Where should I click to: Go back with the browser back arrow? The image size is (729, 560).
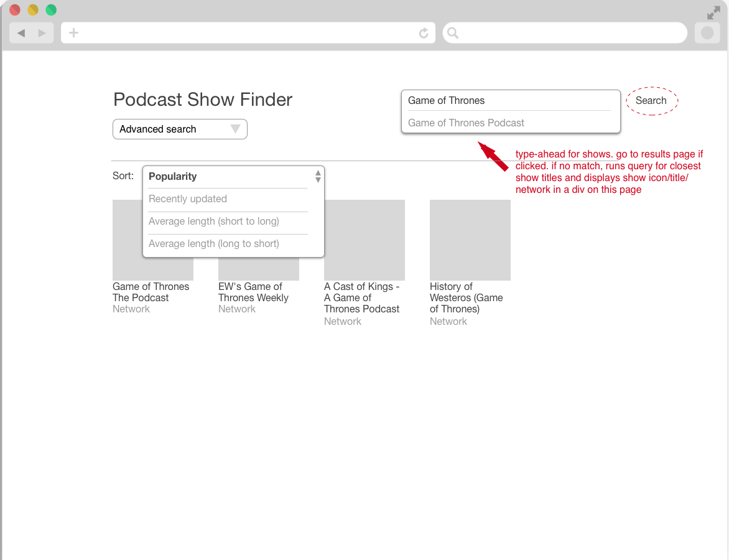pyautogui.click(x=21, y=33)
